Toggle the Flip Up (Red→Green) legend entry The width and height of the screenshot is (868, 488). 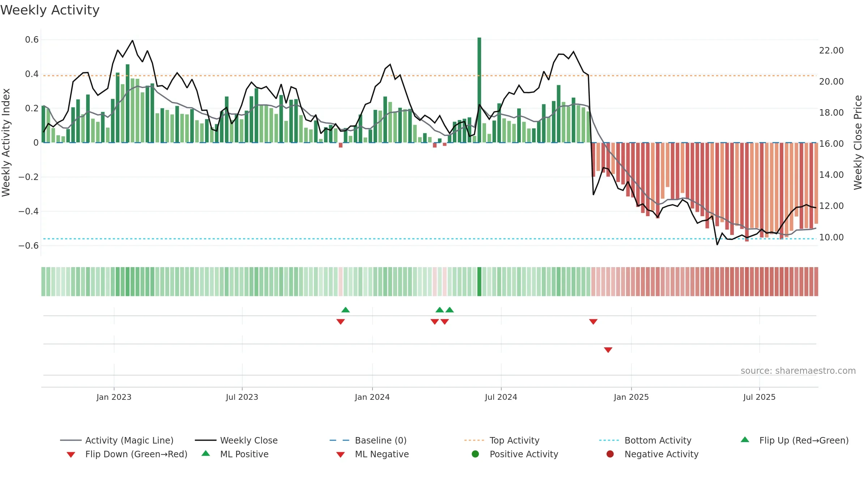tap(795, 440)
